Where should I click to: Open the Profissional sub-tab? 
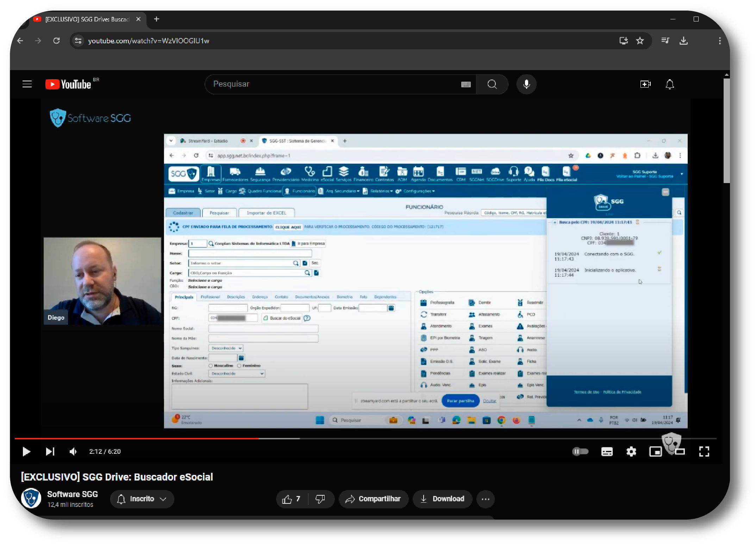tap(210, 297)
